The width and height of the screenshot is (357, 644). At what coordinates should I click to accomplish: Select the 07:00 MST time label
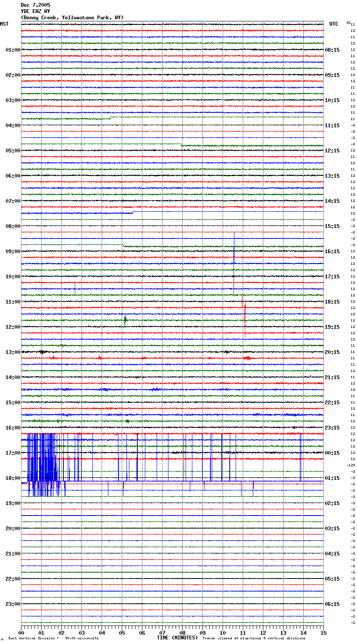coord(13,201)
